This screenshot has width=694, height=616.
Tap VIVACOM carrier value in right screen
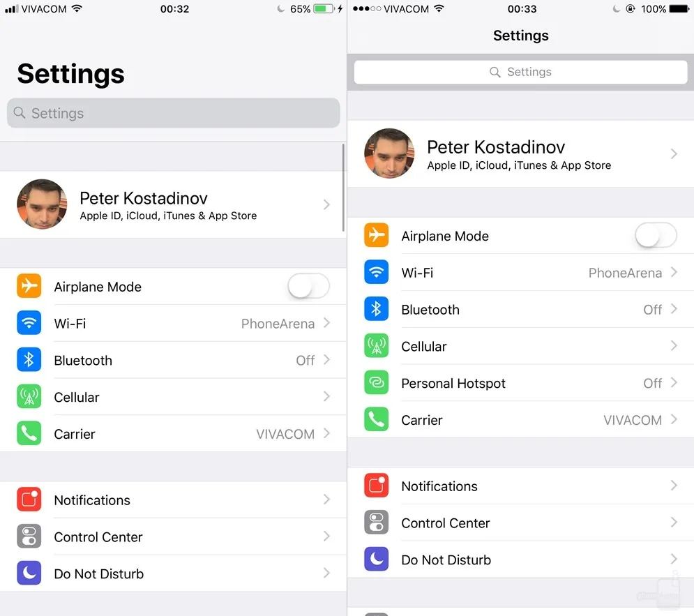(633, 420)
